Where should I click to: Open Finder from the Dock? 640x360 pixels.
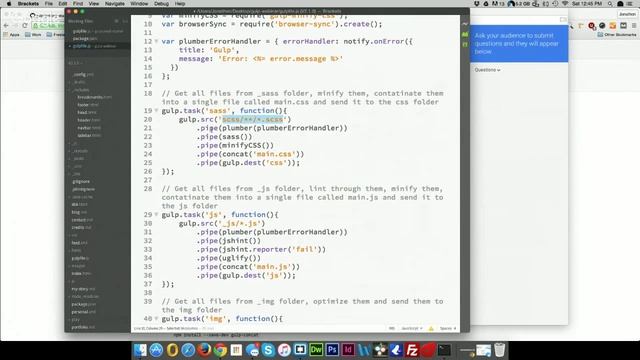[140, 350]
